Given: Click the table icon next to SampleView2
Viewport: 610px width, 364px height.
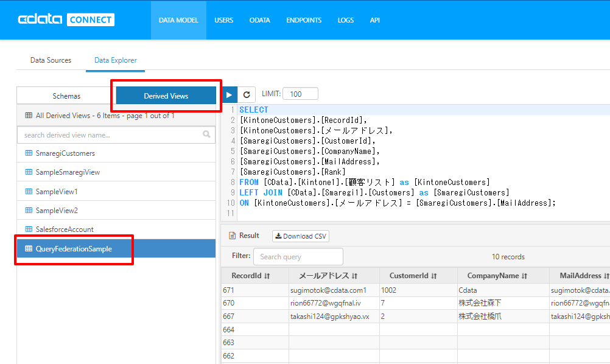Looking at the screenshot, I should click(x=29, y=210).
